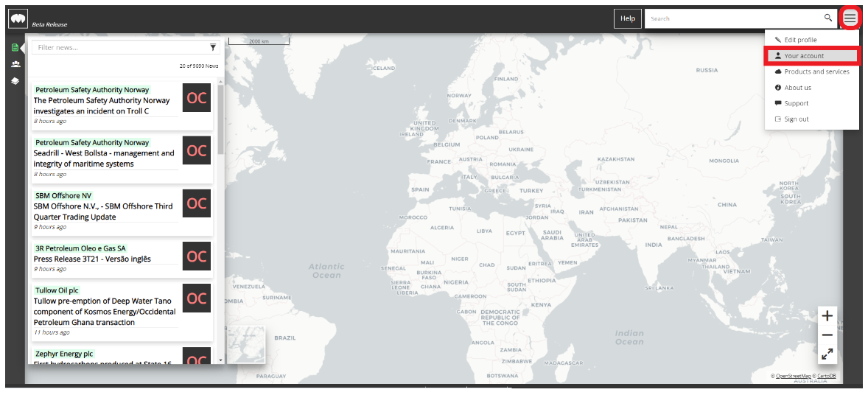Click the info icon beside About us

pyautogui.click(x=778, y=88)
